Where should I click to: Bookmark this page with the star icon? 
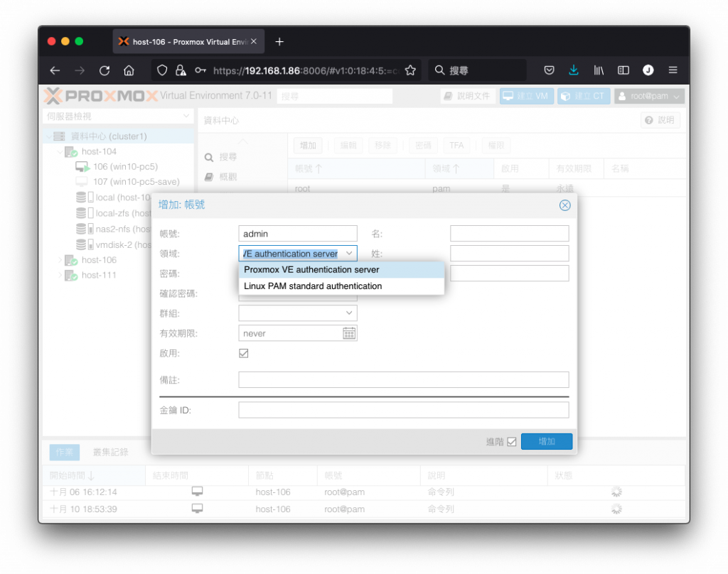click(x=410, y=70)
